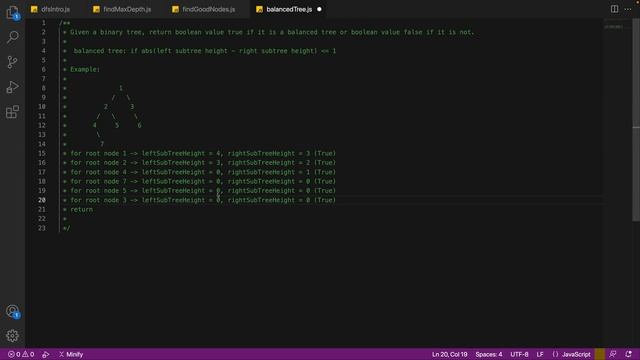Click line number 20 in the gutter
Image resolution: width=640 pixels, height=360 pixels.
42,200
